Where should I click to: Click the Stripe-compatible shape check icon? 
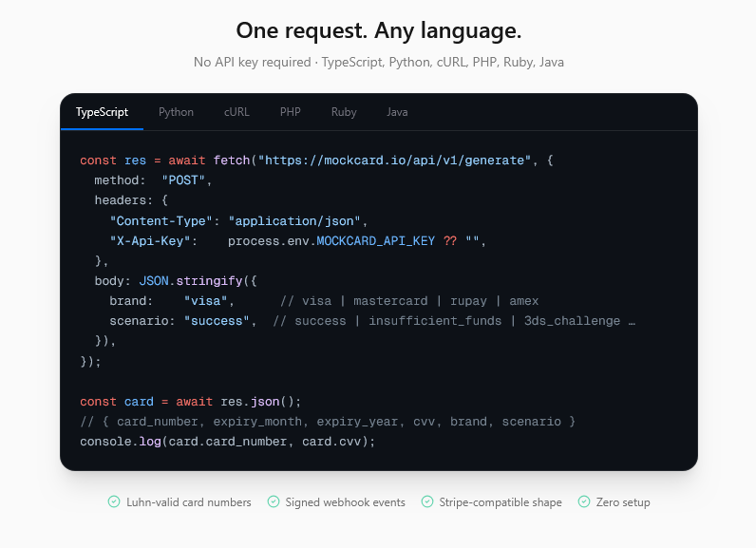[427, 501]
